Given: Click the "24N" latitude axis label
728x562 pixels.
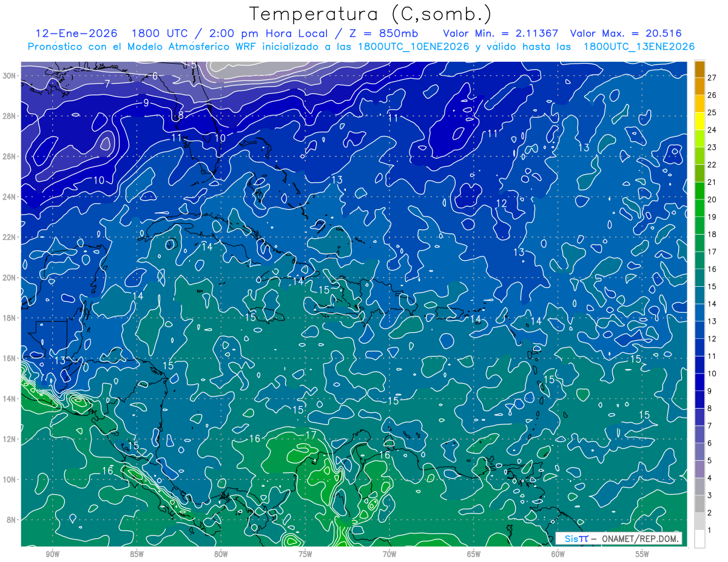Looking at the screenshot, I should 10,197.
